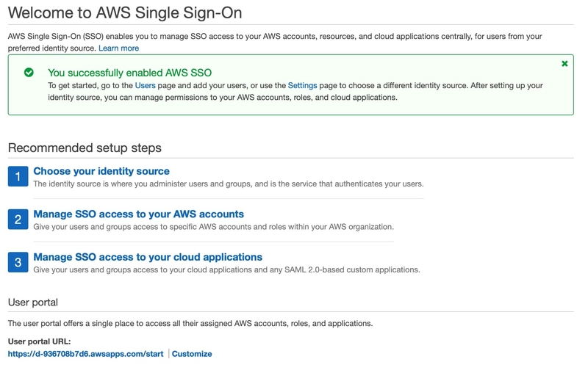Click the 'You successfully enabled AWS SSO' title
Image resolution: width=588 pixels, height=373 pixels.
(129, 73)
